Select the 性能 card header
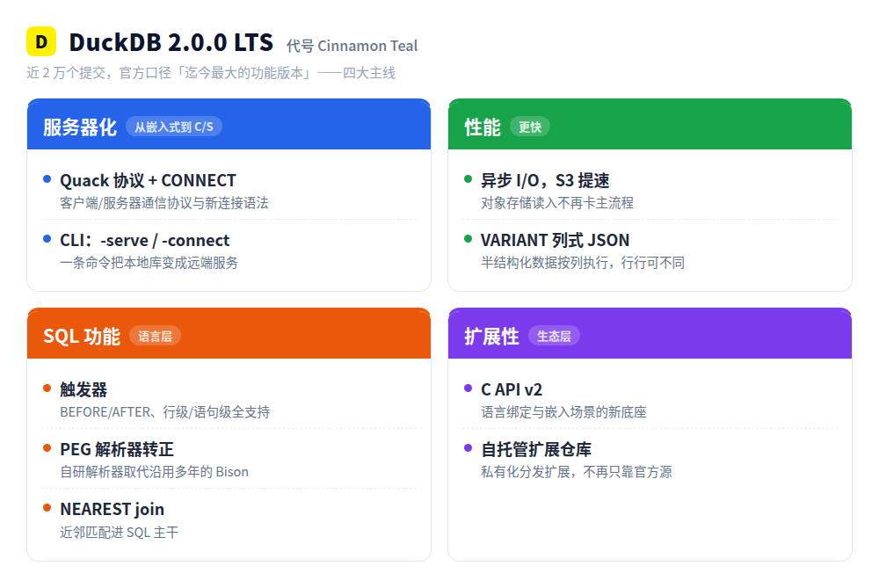This screenshot has width=879, height=588. click(x=650, y=125)
